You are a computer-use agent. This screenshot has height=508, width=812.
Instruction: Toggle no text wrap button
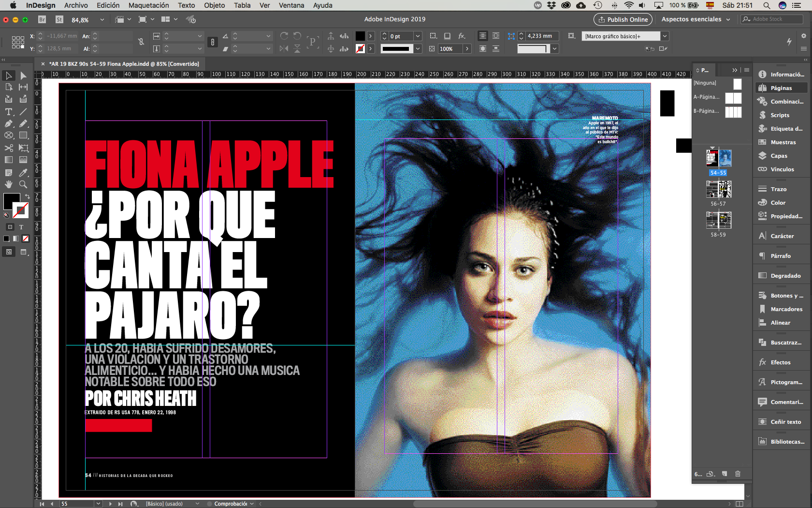[x=482, y=36]
